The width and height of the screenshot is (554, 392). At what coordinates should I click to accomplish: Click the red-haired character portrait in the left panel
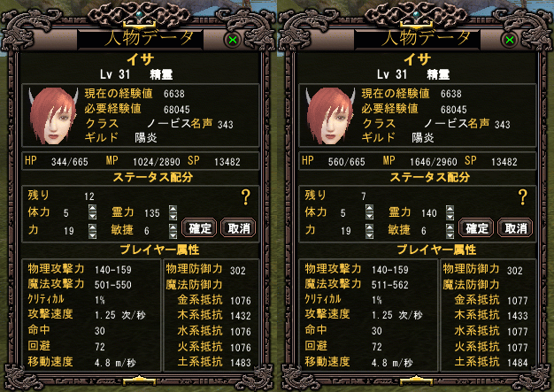[x=53, y=116]
